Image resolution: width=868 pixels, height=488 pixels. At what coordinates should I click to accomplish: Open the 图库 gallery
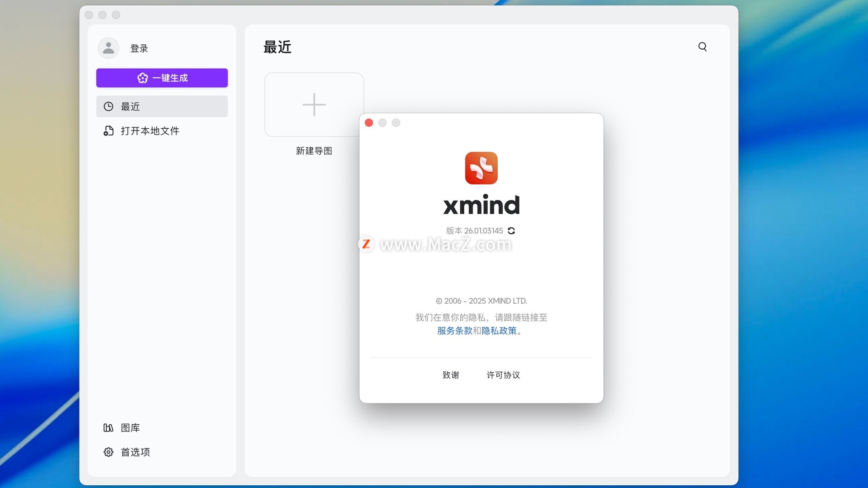click(130, 428)
